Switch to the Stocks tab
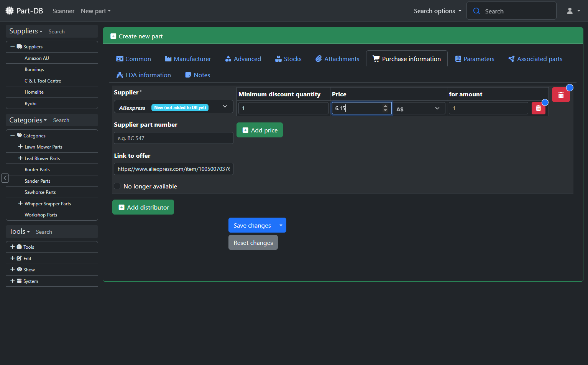Viewport: 588px width, 365px height. (288, 59)
